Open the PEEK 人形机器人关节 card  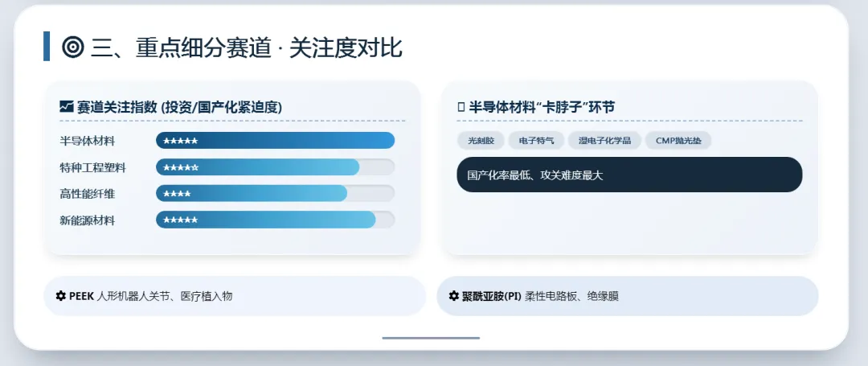(x=235, y=296)
